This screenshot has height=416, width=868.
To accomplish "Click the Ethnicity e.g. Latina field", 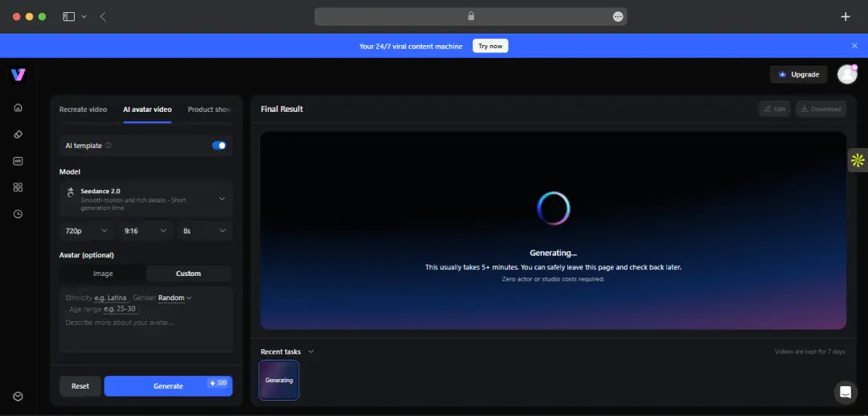I will pyautogui.click(x=110, y=298).
